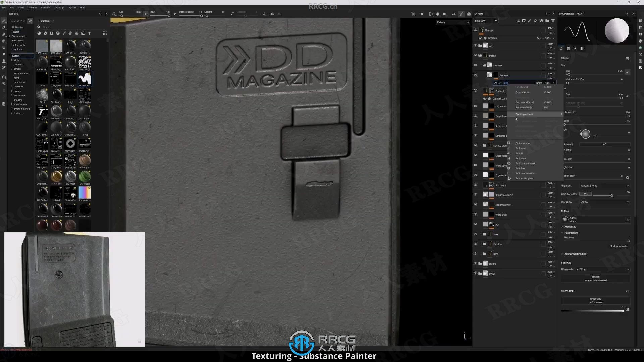The image size is (644, 362).
Task: Open Size Space Object dropdown
Action: (x=605, y=202)
